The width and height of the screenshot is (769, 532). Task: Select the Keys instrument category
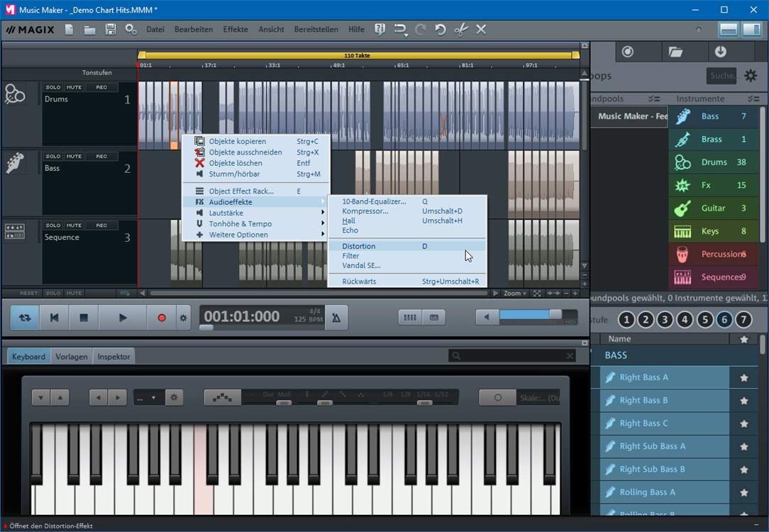714,231
